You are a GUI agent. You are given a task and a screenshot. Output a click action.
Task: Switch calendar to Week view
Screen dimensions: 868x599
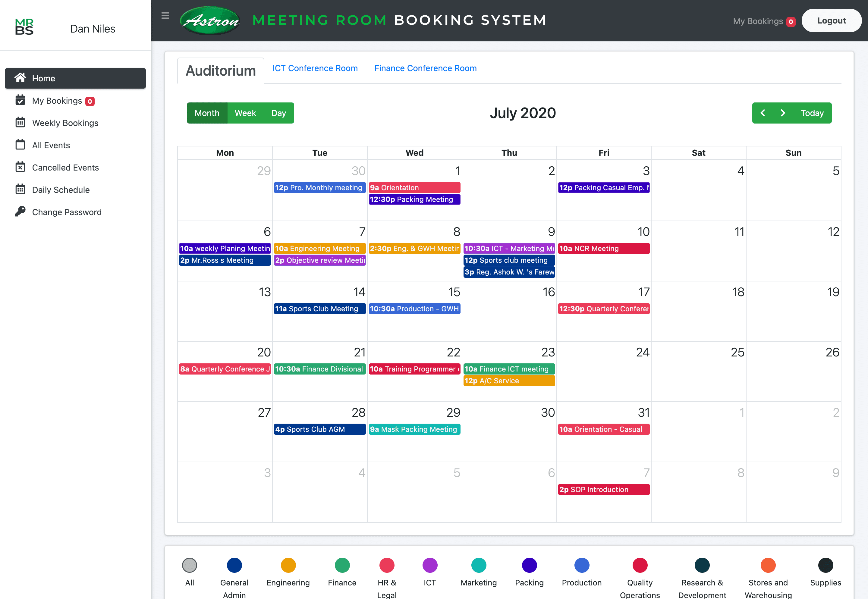point(245,113)
